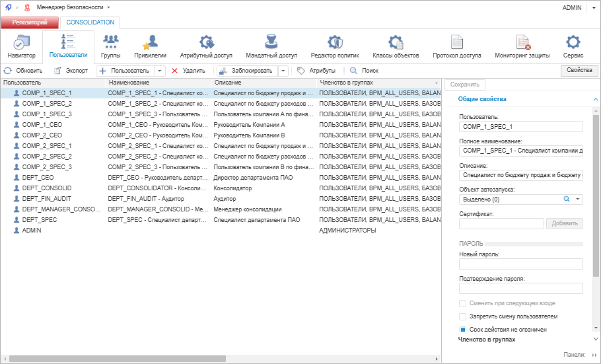Switch to the Репозиторий tab
Image resolution: width=601 pixels, height=364 pixels.
[29, 22]
